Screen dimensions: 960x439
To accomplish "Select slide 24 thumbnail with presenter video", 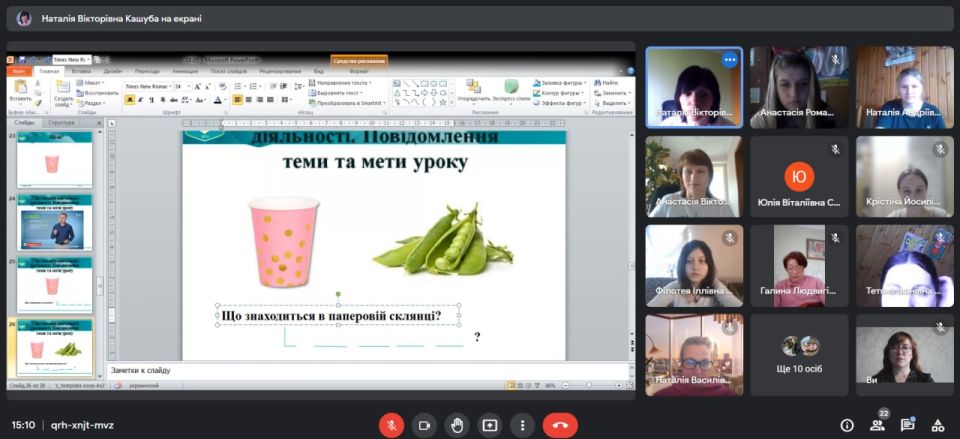I will 54,222.
